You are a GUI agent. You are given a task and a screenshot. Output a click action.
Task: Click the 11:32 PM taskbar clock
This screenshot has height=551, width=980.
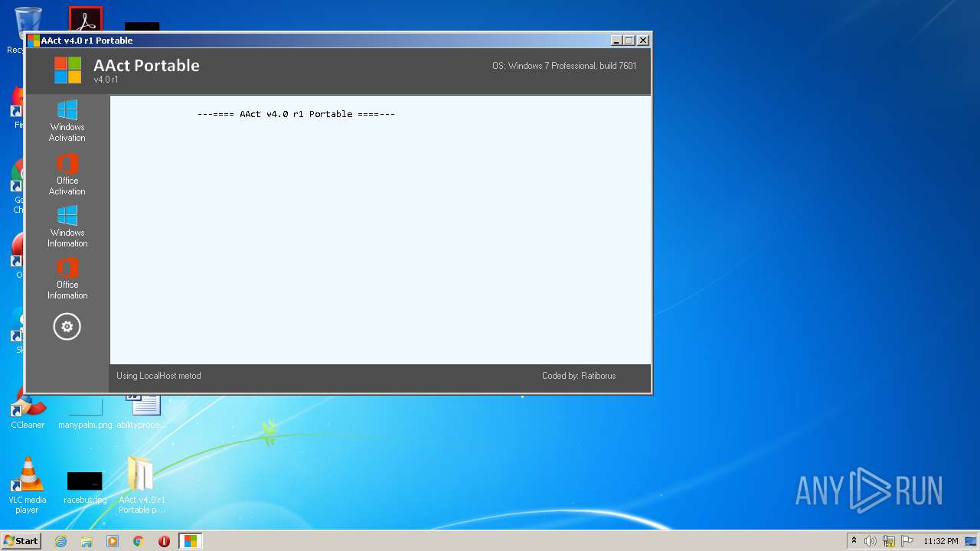click(x=941, y=541)
